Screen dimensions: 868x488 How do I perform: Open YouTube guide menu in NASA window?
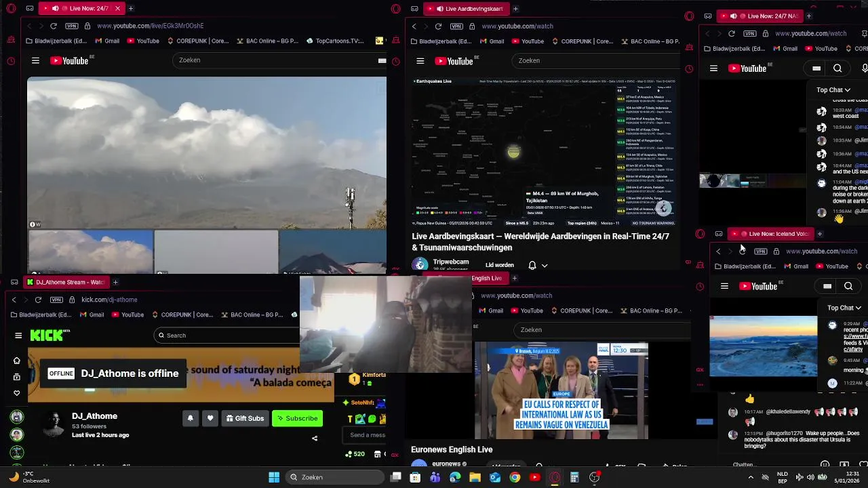(x=713, y=68)
